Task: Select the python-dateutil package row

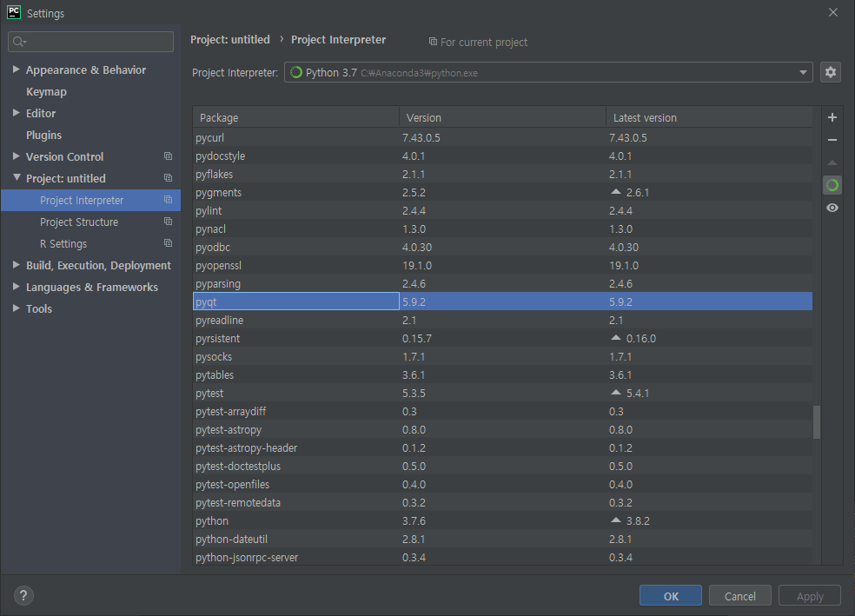Action: point(503,540)
